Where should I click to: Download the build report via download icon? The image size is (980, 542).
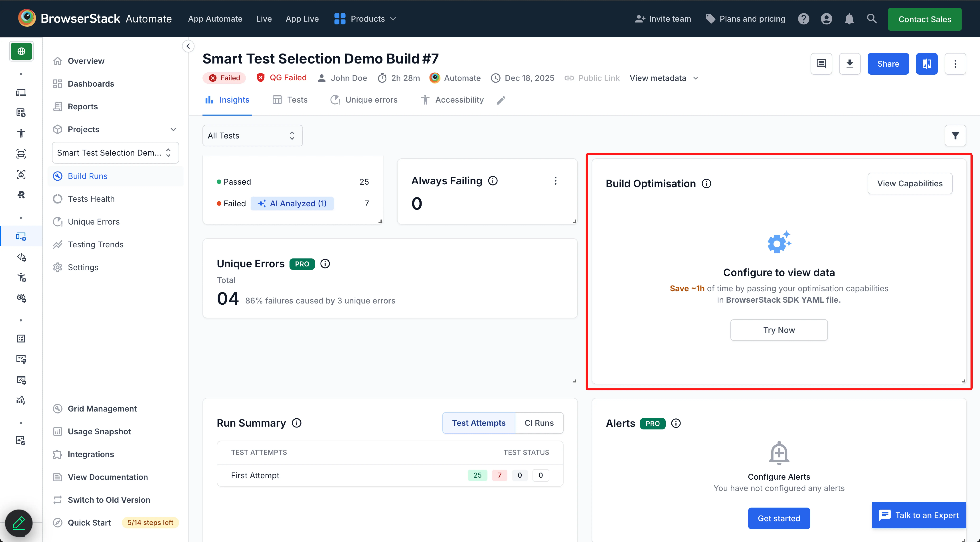pos(850,64)
